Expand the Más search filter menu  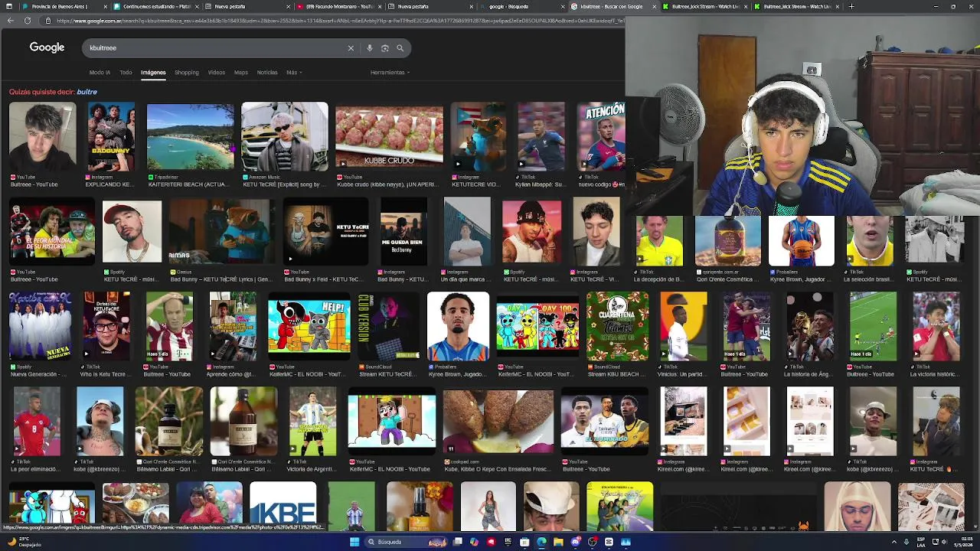pos(294,73)
